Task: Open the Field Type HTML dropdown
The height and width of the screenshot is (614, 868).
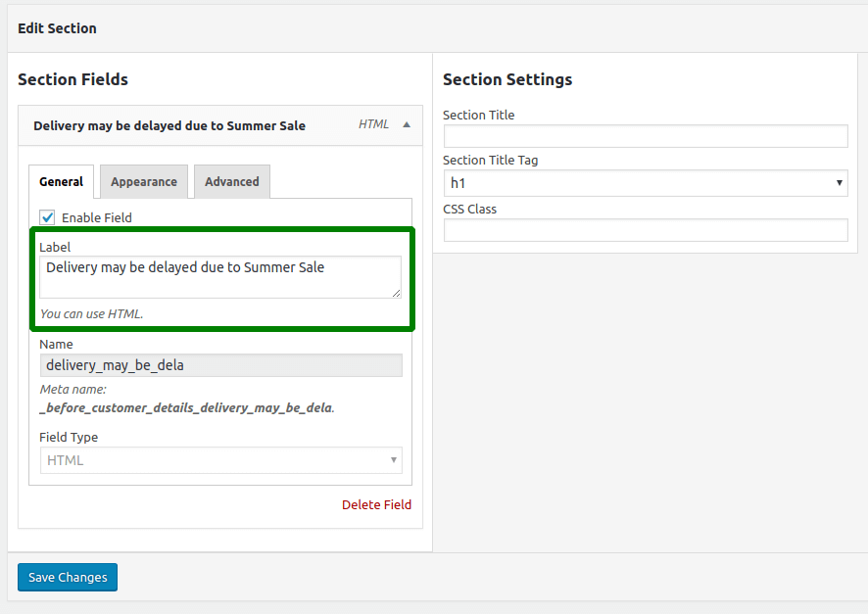Action: (x=220, y=460)
